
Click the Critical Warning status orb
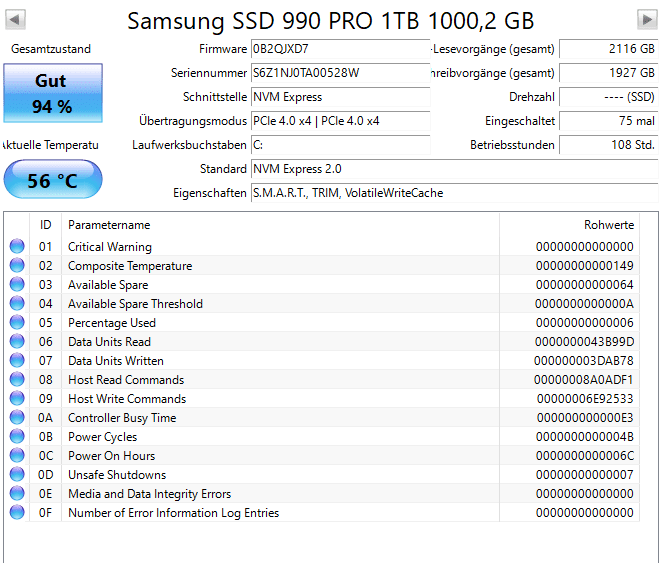pyautogui.click(x=17, y=247)
